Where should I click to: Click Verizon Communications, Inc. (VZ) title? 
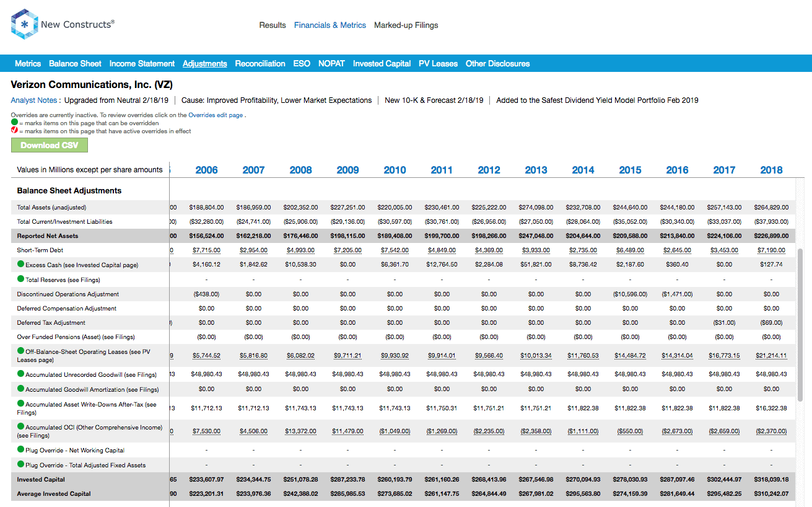pyautogui.click(x=92, y=84)
